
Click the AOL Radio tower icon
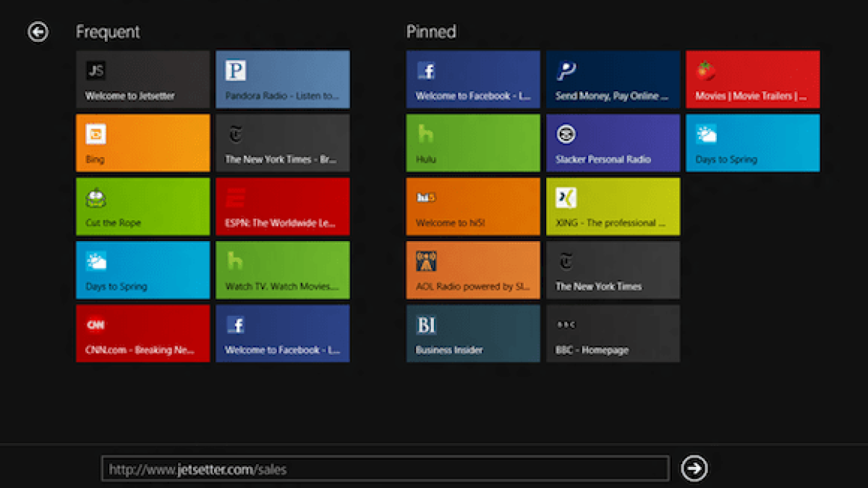[426, 261]
